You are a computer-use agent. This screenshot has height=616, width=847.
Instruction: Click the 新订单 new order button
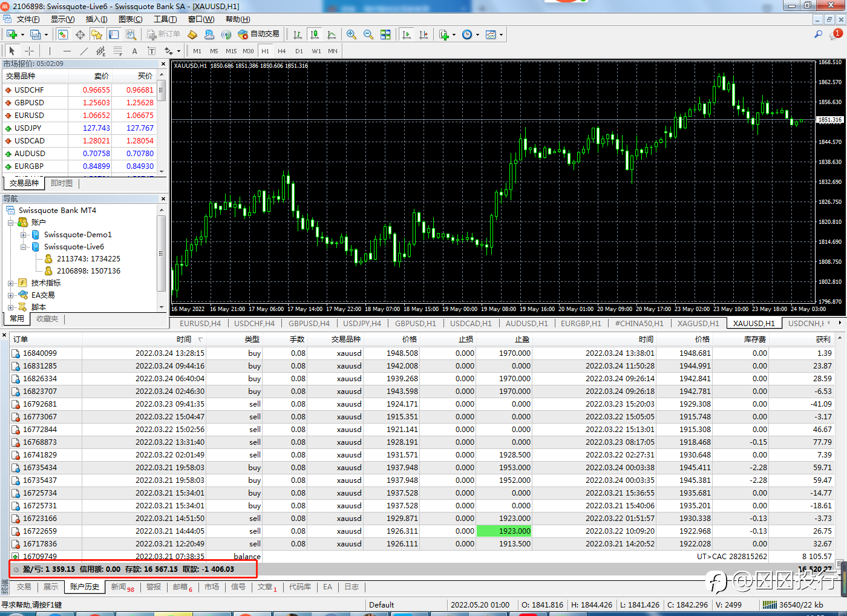[x=163, y=34]
